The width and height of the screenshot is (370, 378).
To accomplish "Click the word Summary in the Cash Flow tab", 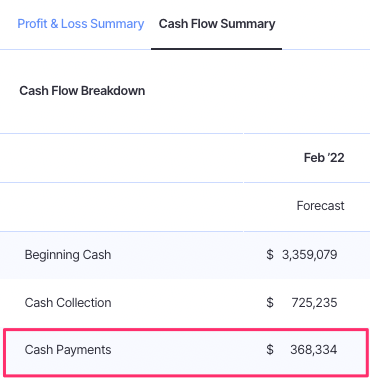I will pyautogui.click(x=248, y=24).
